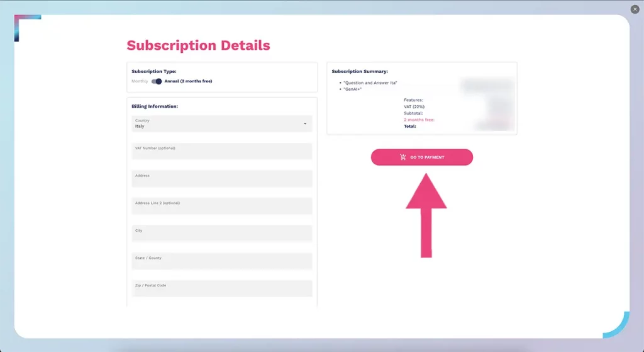
Task: Click the "Question and Answer Ita" item
Action: click(x=370, y=82)
